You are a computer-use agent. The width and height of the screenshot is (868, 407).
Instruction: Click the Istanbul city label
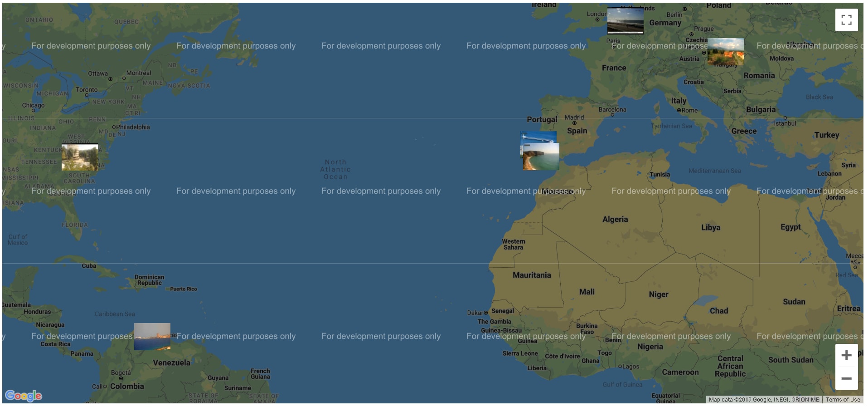[x=785, y=123]
